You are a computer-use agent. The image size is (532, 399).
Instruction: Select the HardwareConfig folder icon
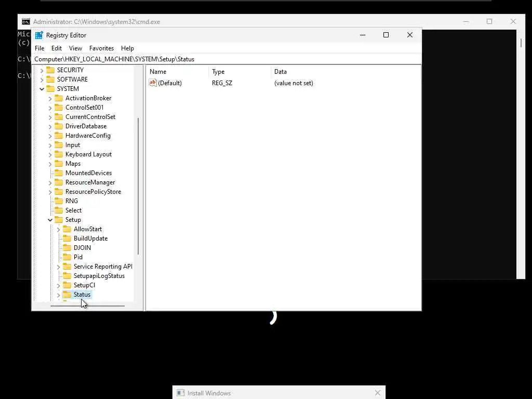coord(59,136)
